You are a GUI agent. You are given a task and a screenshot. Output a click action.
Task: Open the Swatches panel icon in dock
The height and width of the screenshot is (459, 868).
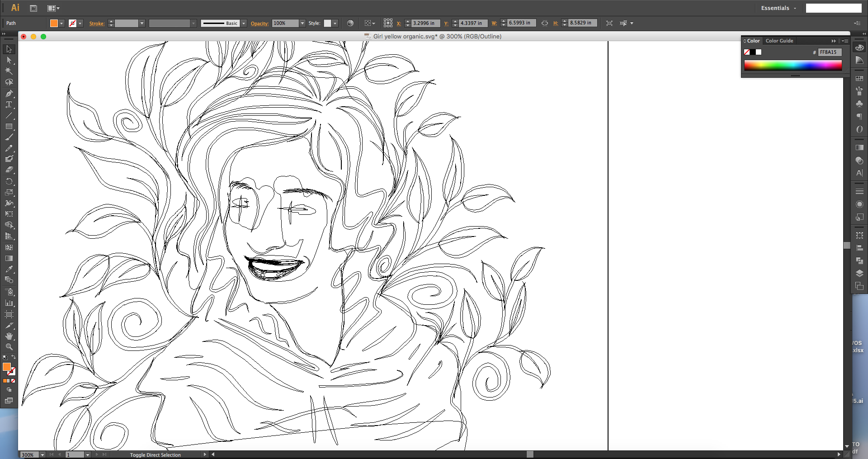coord(859,78)
